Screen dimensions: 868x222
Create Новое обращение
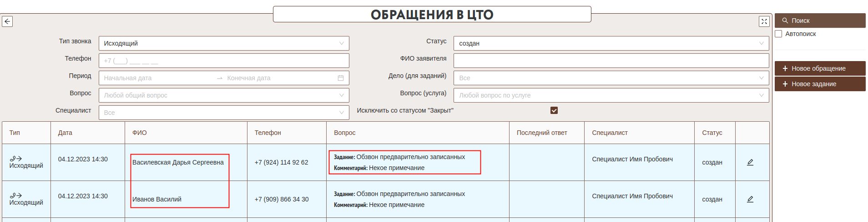[819, 68]
